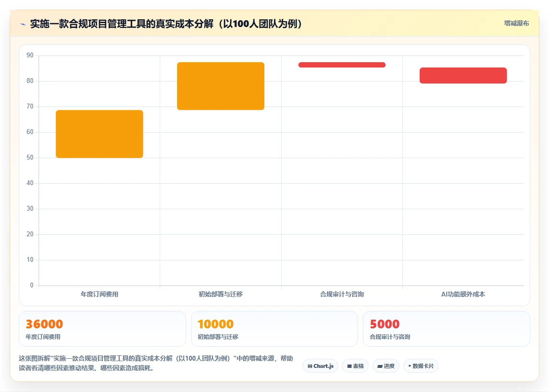
Task: Click the x-axis label 初始部署与迁移
Action: 220,294
